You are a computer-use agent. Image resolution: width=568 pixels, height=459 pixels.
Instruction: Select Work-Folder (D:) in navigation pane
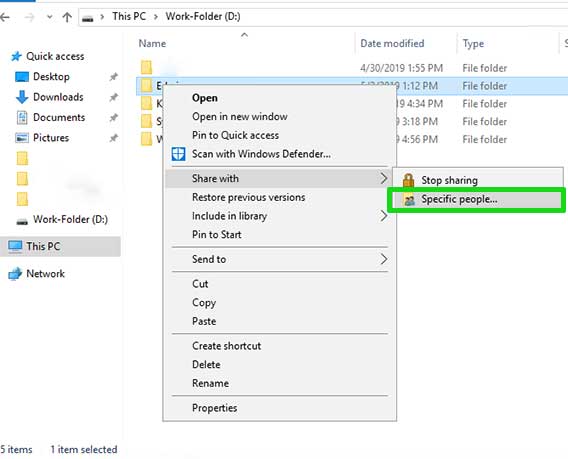70,220
